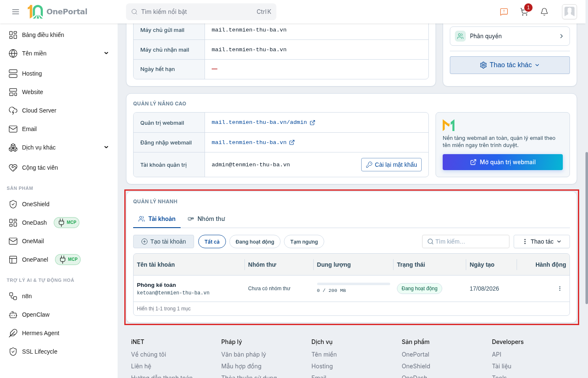Click the MCP badge next to OnePanel
The image size is (588, 378).
pos(68,260)
